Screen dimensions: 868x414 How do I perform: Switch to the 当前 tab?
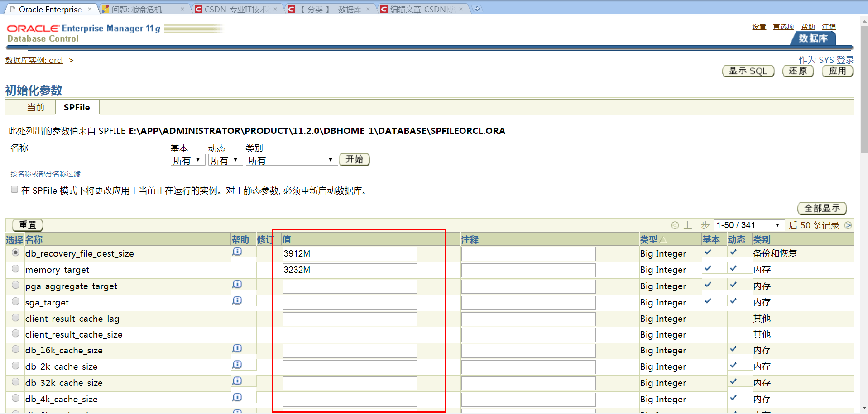pos(35,107)
